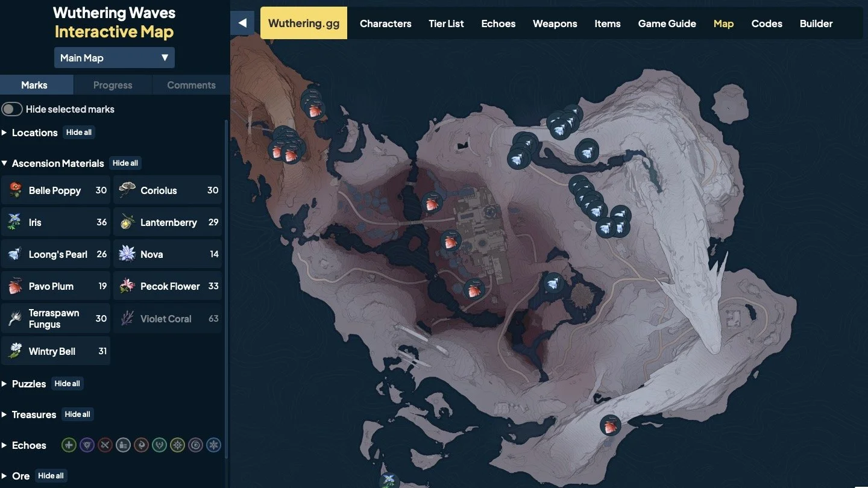This screenshot has width=868, height=488.
Task: Click Hide all next to Ascension Materials
Action: click(x=125, y=163)
